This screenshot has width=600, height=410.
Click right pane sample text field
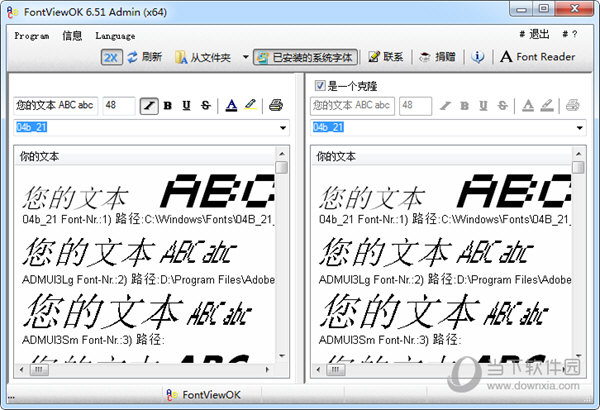pyautogui.click(x=352, y=106)
